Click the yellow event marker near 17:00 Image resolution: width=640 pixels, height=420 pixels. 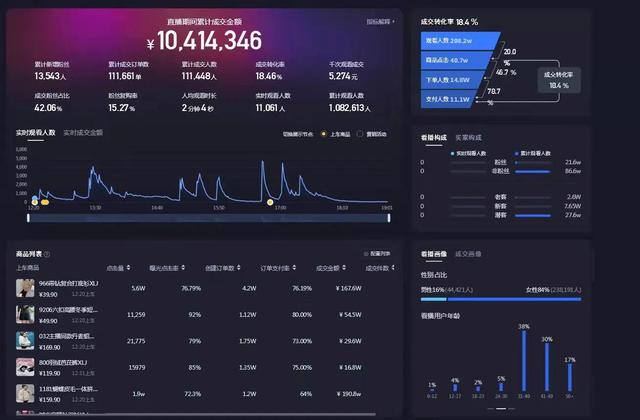coord(270,202)
